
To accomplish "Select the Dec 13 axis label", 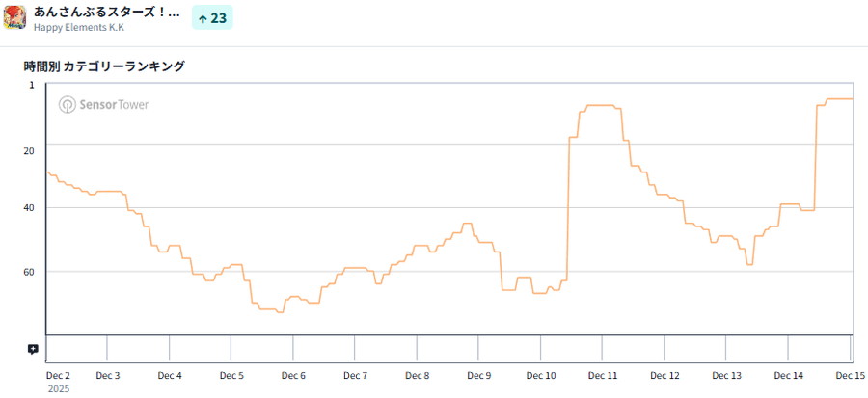I will click(726, 375).
